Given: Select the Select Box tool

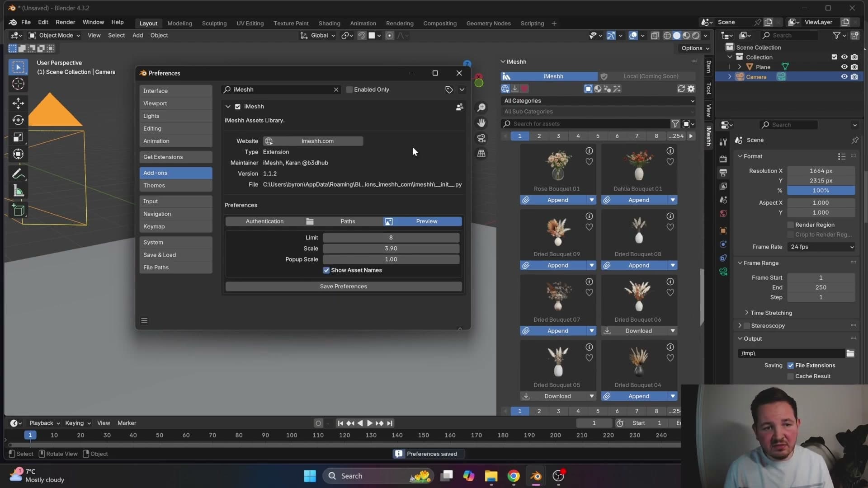Looking at the screenshot, I should [x=18, y=67].
